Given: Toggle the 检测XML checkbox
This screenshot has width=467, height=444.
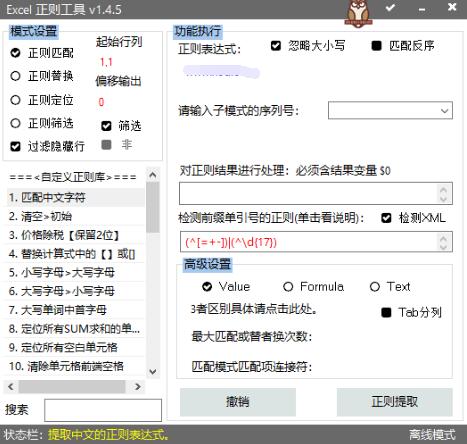Looking at the screenshot, I should 386,218.
